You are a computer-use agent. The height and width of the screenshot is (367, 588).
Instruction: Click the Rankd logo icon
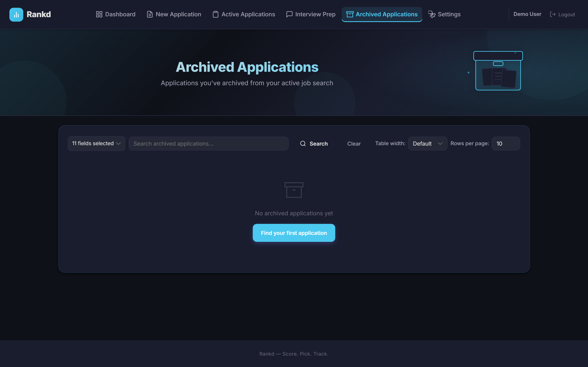click(16, 14)
